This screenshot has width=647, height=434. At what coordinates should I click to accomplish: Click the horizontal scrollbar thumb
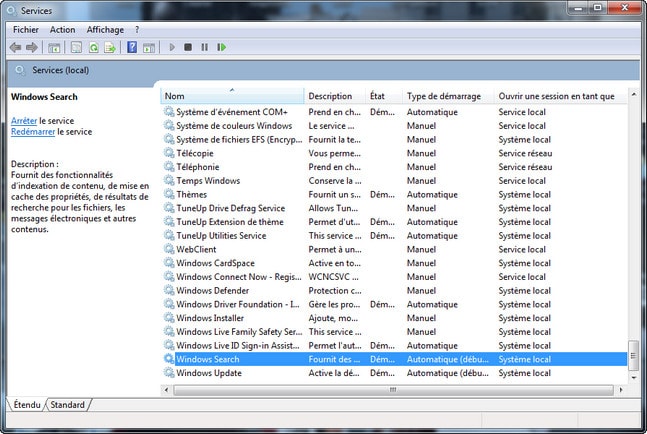point(393,389)
